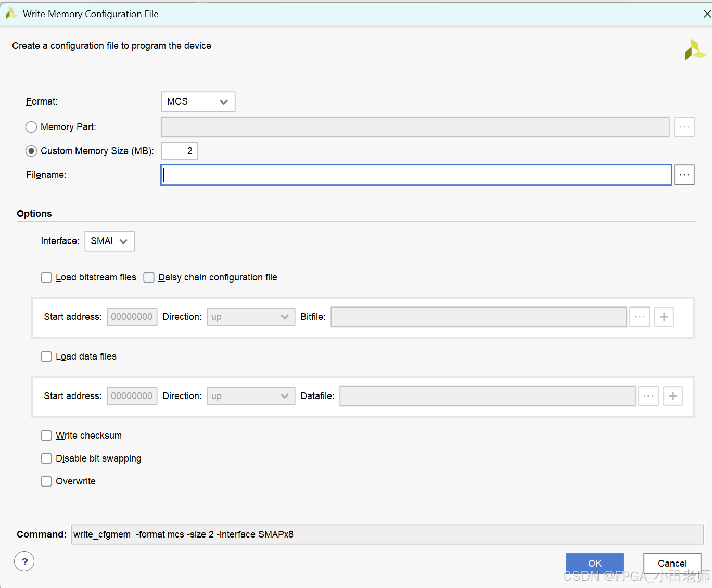Click the Vivado logo in title bar
Image resolution: width=712 pixels, height=588 pixels.
click(11, 14)
